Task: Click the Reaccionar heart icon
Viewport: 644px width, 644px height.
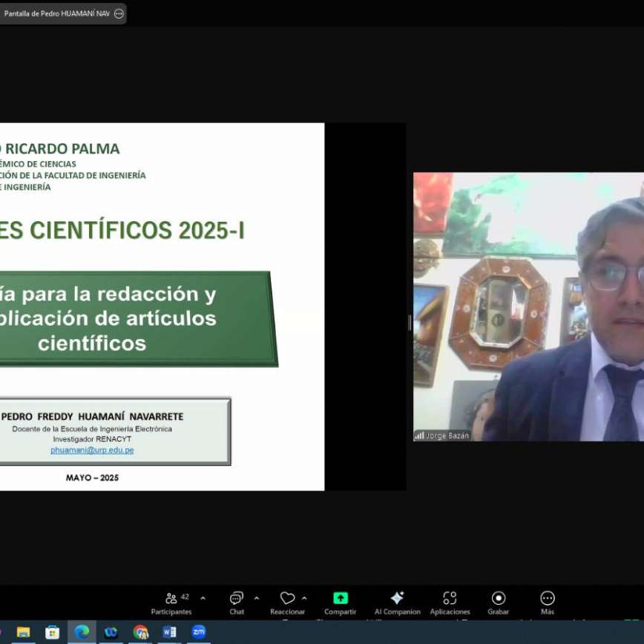Action: coord(287,599)
